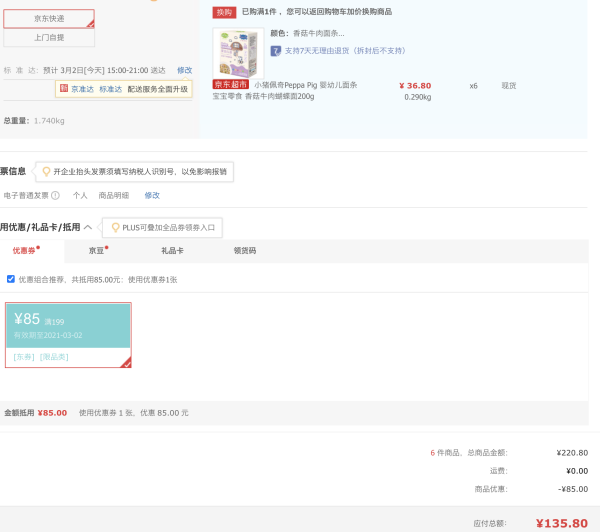
Task: Click the 京东超市 badge
Action: click(231, 84)
